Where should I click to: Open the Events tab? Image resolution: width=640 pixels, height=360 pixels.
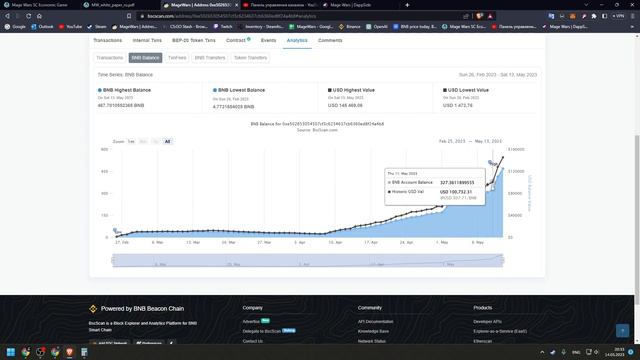click(268, 40)
